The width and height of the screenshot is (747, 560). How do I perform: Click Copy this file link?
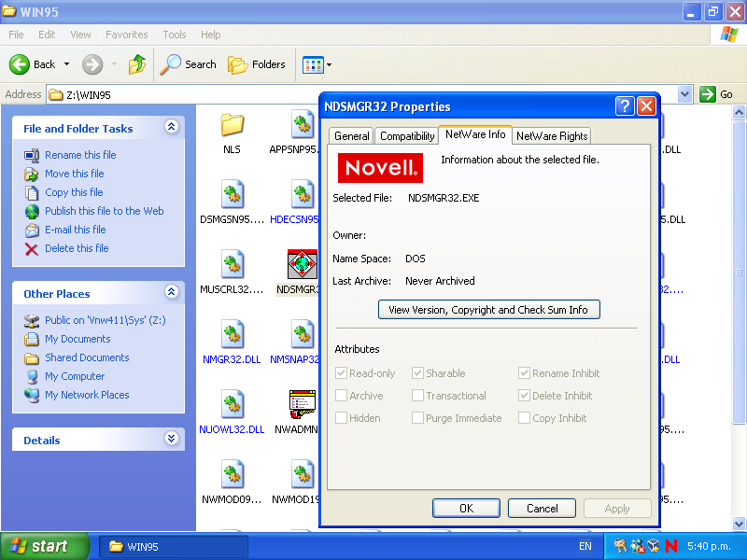pyautogui.click(x=74, y=192)
